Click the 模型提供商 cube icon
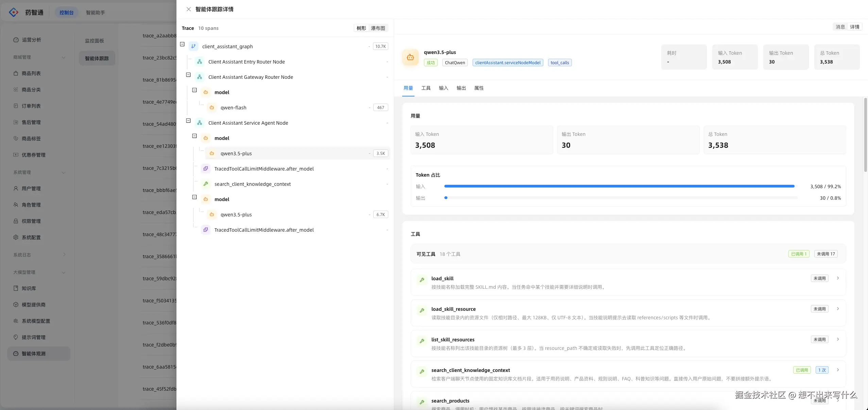Image resolution: width=868 pixels, height=410 pixels. point(16,305)
